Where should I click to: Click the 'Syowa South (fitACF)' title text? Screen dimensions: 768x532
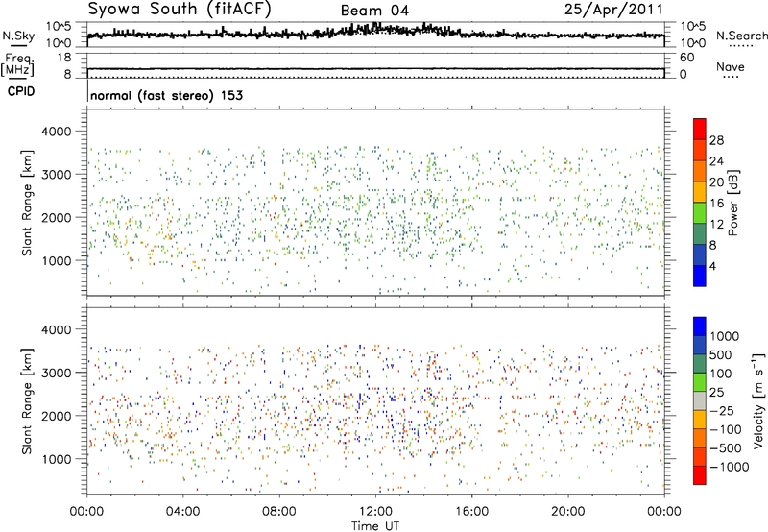(x=180, y=10)
